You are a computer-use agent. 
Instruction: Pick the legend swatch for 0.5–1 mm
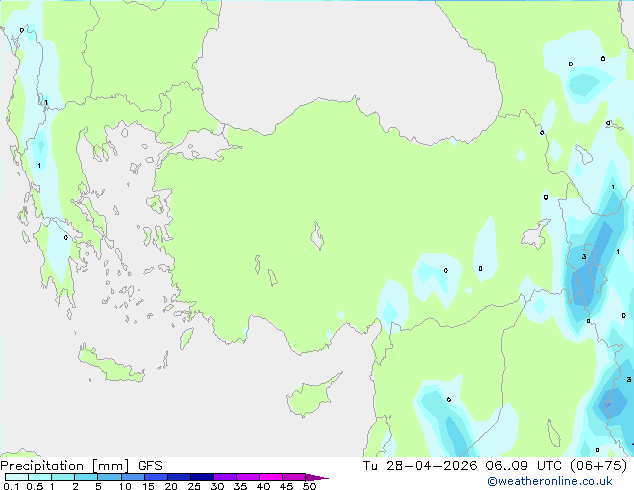point(40,477)
